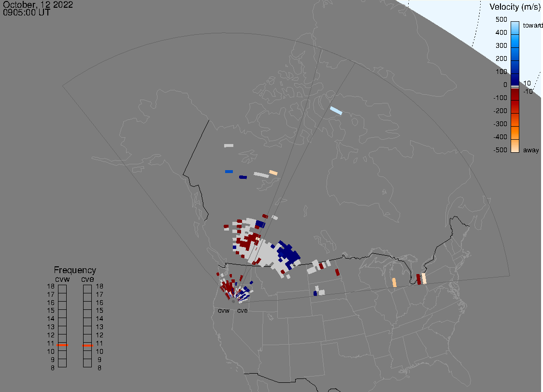543x392 pixels.
Task: Click the cve header above frequency bar
Action: coord(87,279)
